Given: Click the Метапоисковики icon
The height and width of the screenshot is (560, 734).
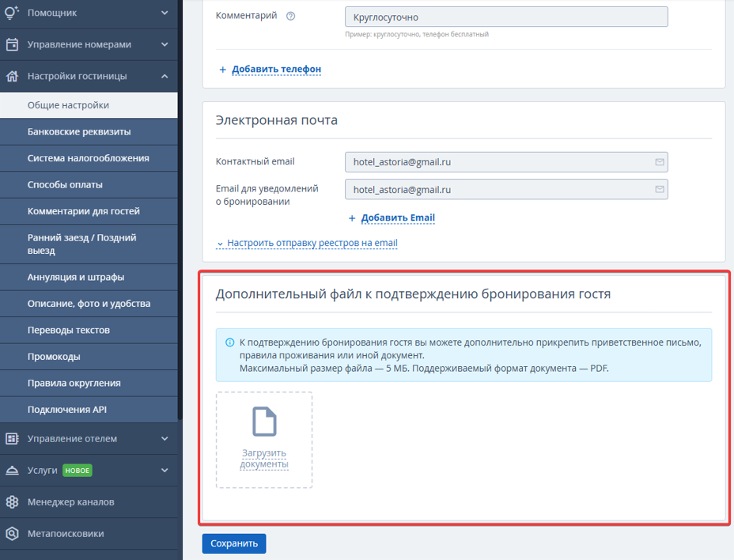Looking at the screenshot, I should coord(12,533).
